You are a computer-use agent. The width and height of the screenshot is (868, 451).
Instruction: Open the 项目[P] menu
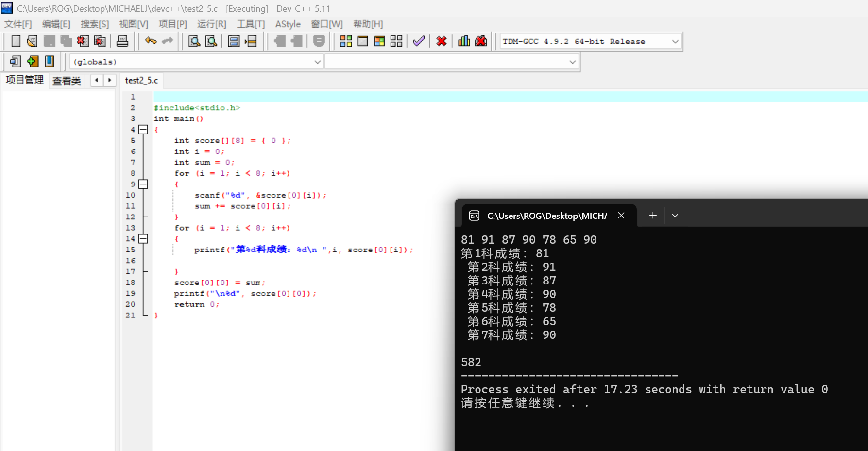pos(173,24)
